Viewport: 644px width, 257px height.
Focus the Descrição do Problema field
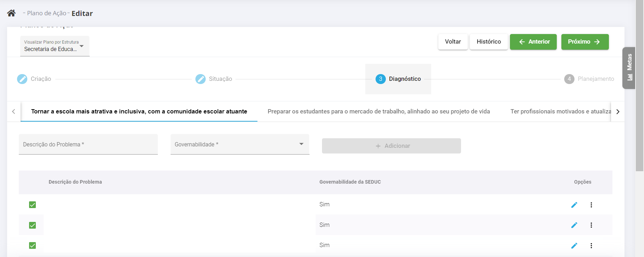coord(88,144)
